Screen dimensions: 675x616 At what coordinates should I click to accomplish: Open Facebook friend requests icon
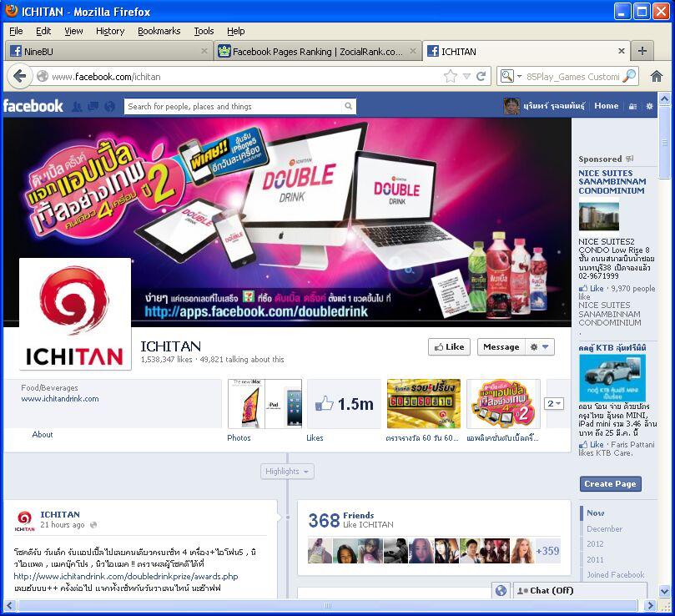[x=77, y=106]
